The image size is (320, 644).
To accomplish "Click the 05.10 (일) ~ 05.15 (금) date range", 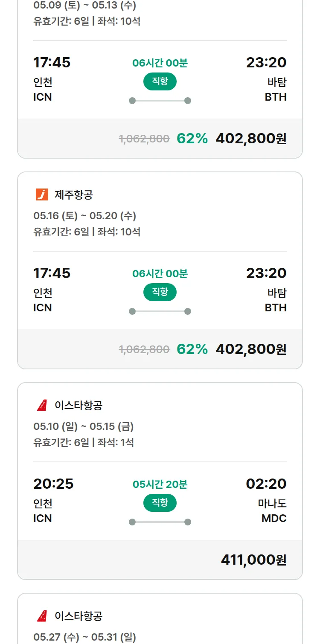I will (84, 426).
